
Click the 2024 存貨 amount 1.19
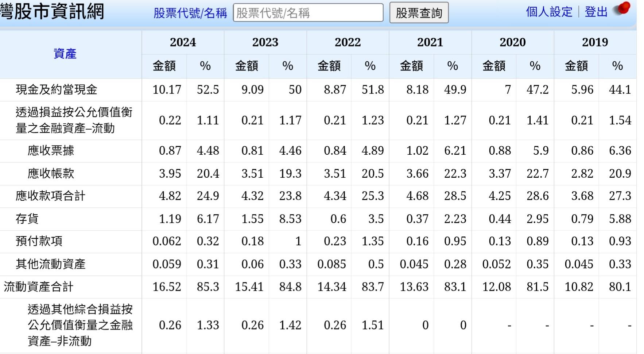[170, 219]
